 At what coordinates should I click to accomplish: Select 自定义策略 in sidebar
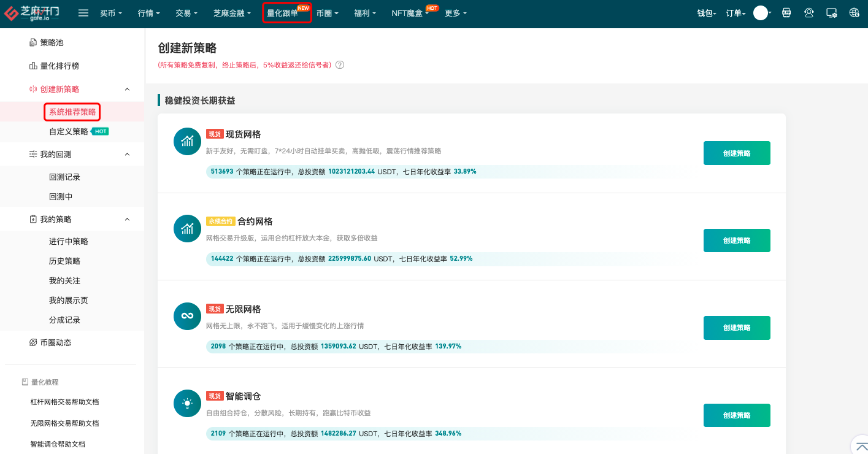(x=69, y=131)
